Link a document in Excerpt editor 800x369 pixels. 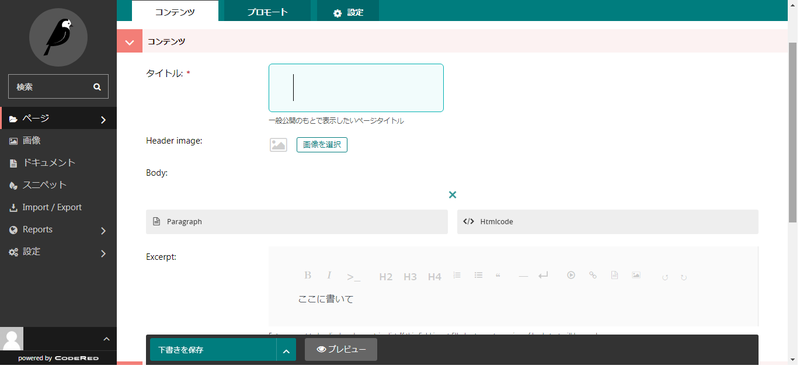click(615, 275)
